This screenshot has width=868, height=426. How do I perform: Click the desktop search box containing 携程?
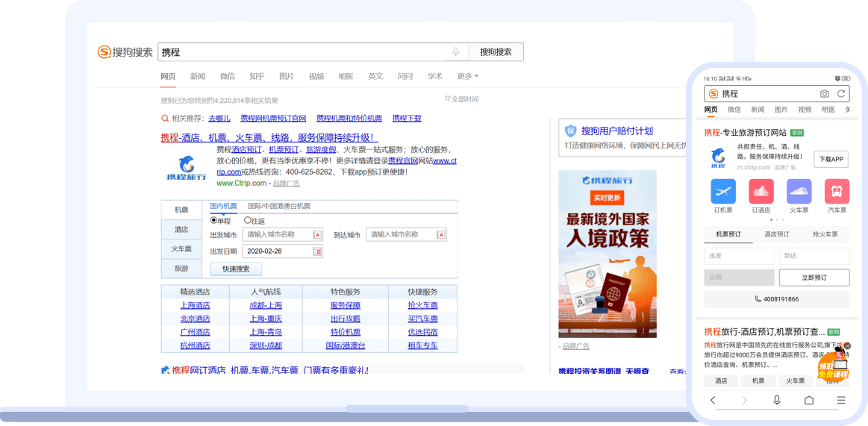(313, 52)
